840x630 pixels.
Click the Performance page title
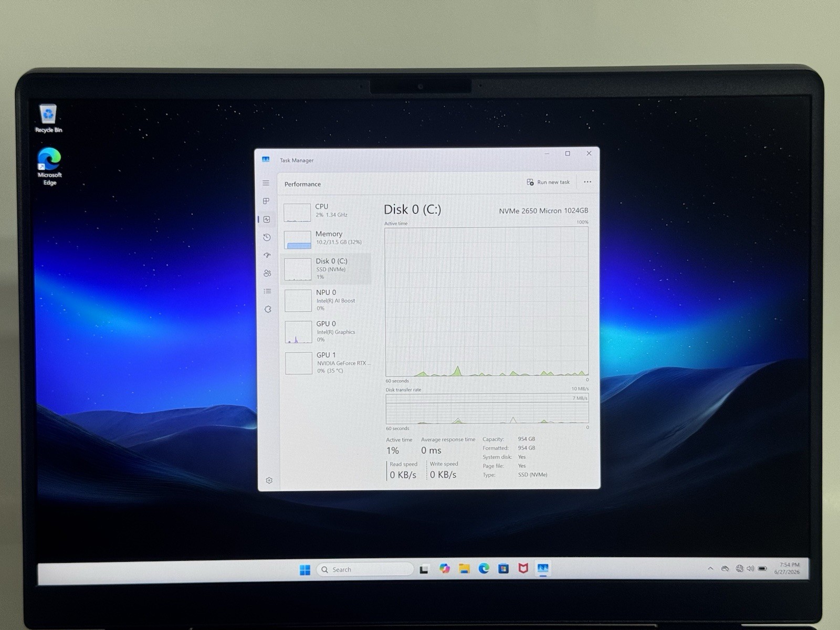pyautogui.click(x=302, y=184)
